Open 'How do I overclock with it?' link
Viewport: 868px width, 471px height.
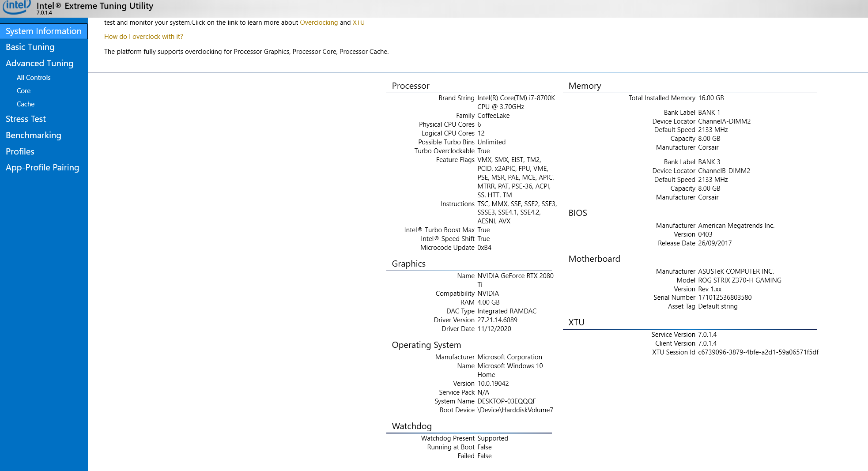pos(143,37)
